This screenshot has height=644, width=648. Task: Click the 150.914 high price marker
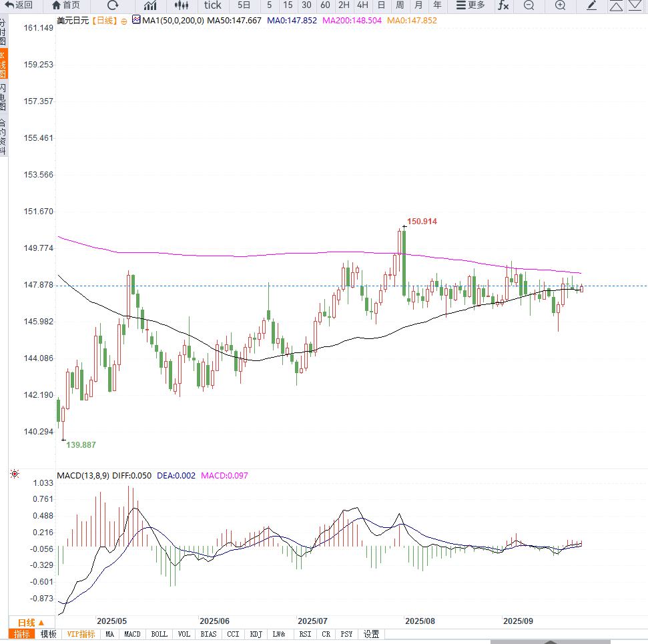tap(422, 221)
